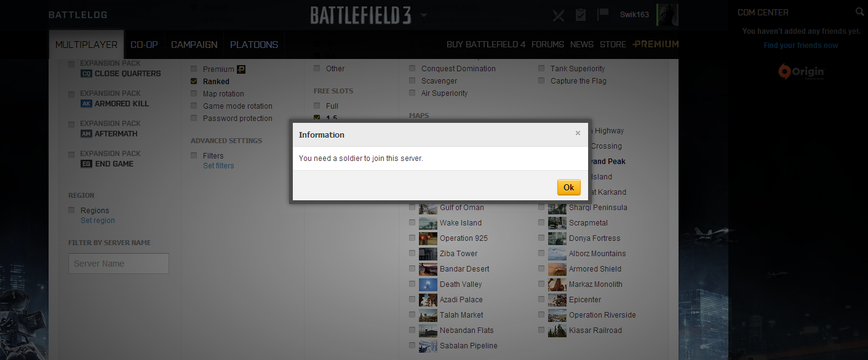868x360 pixels.
Task: Check the Conquest Domination checkbox
Action: point(412,69)
